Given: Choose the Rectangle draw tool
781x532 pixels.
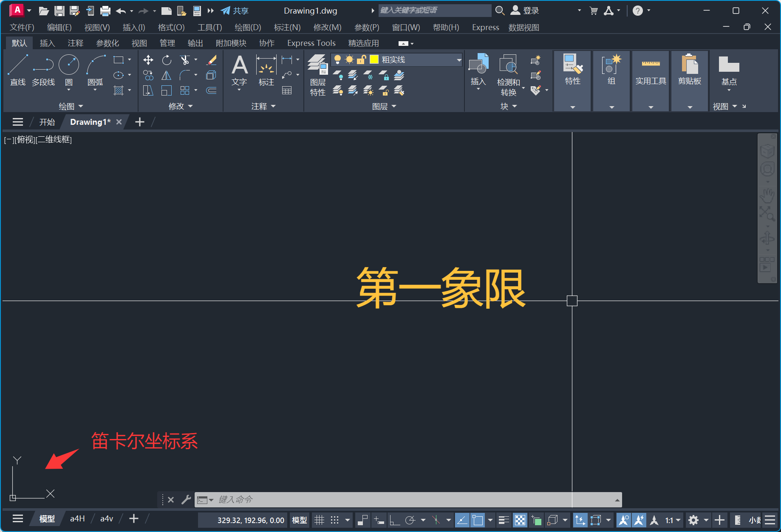Looking at the screenshot, I should (119, 60).
